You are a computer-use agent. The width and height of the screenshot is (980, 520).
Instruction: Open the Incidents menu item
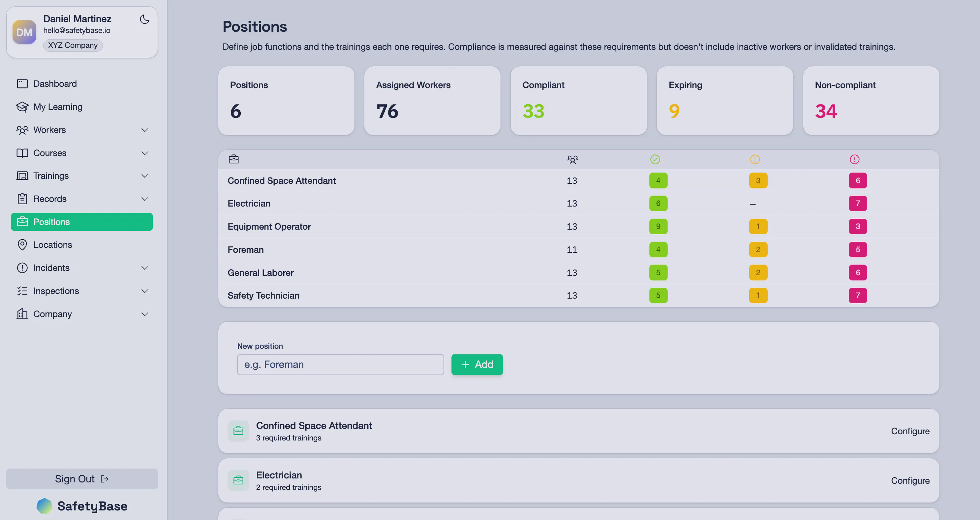(x=82, y=268)
